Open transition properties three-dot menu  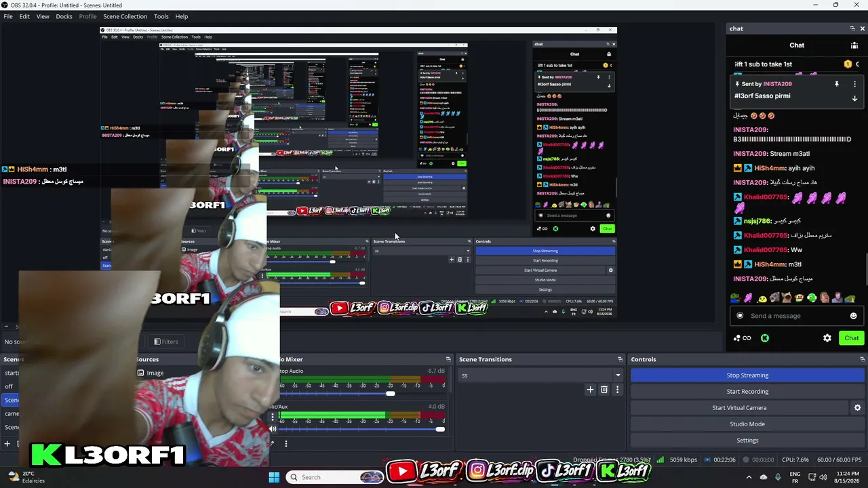click(x=617, y=390)
